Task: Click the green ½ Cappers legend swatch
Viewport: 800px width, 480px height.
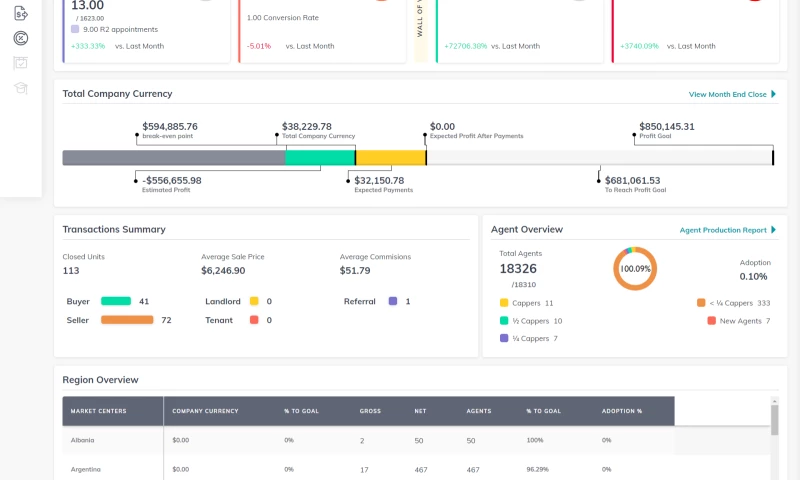Action: (504, 321)
